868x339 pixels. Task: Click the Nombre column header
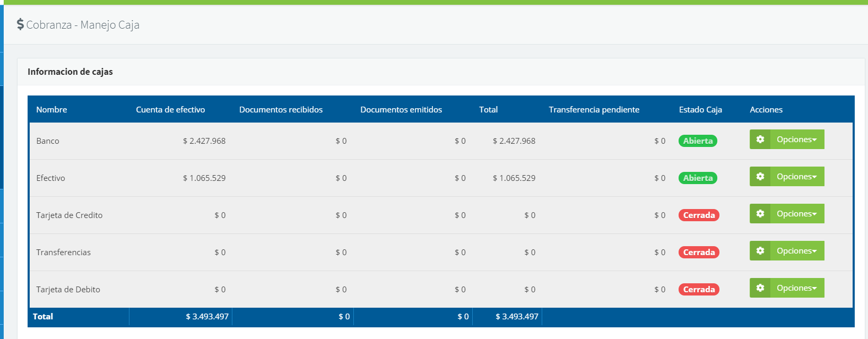click(51, 110)
